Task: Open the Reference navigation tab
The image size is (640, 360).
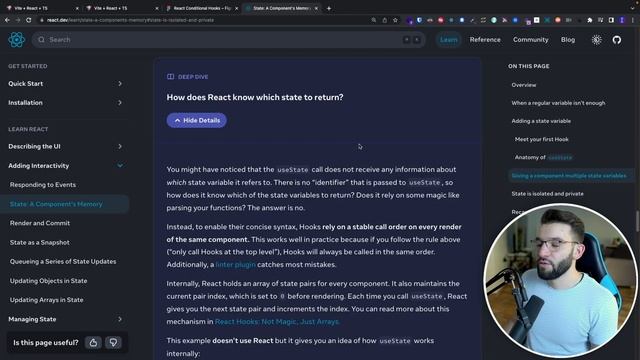Action: pyautogui.click(x=485, y=40)
